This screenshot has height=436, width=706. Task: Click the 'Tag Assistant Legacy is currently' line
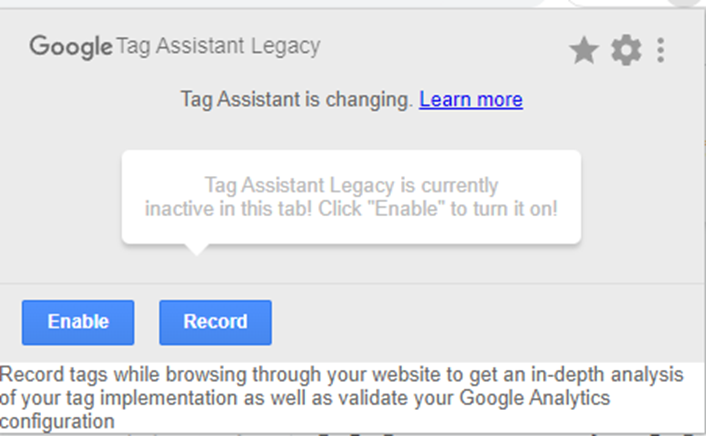(351, 185)
